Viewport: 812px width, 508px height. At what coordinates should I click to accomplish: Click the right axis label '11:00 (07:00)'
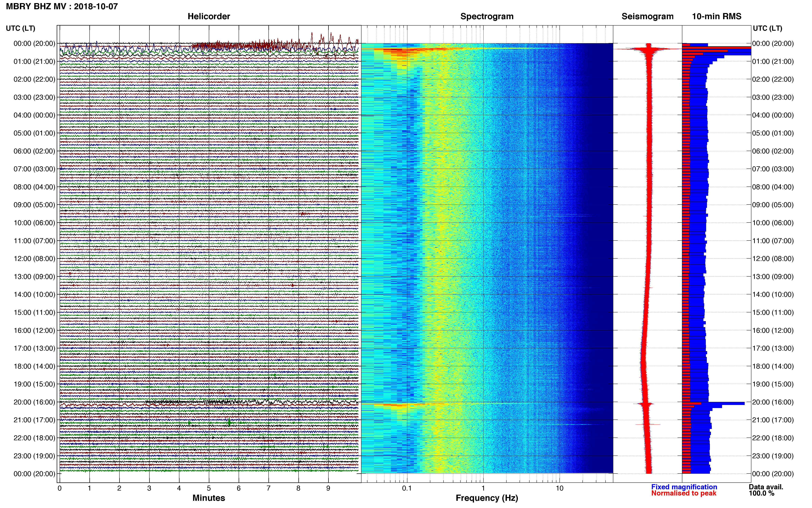(773, 241)
